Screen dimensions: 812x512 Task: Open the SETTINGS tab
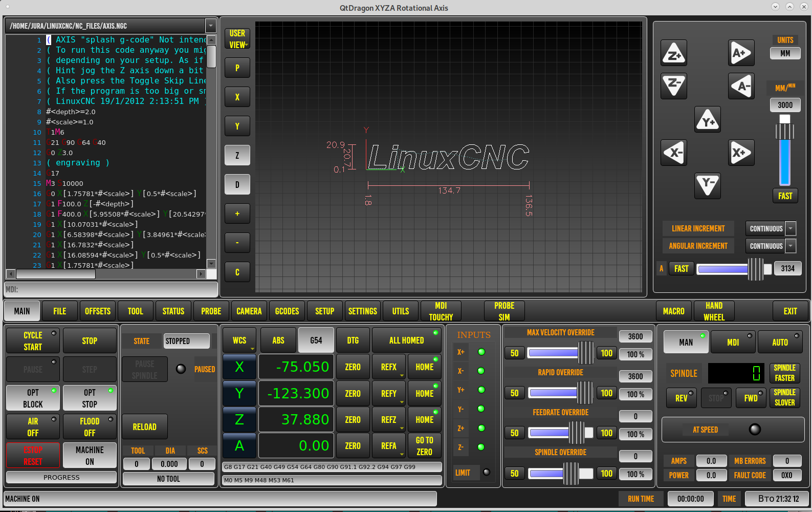click(x=363, y=311)
